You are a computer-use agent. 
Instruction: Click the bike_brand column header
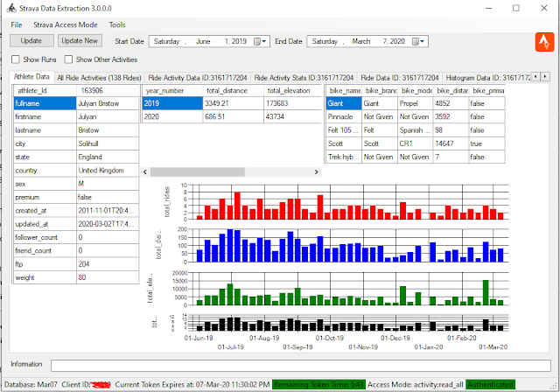[380, 91]
